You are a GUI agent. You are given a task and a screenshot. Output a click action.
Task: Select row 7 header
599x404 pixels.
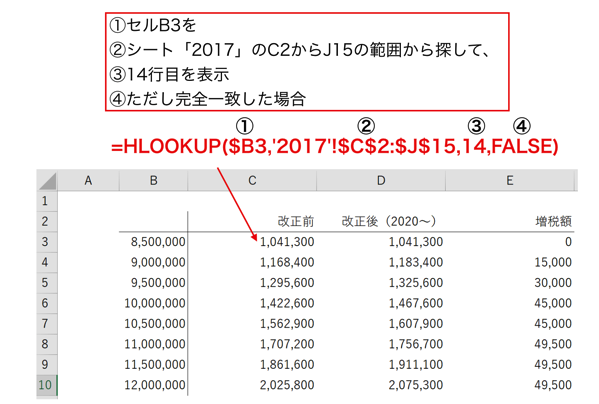47,324
